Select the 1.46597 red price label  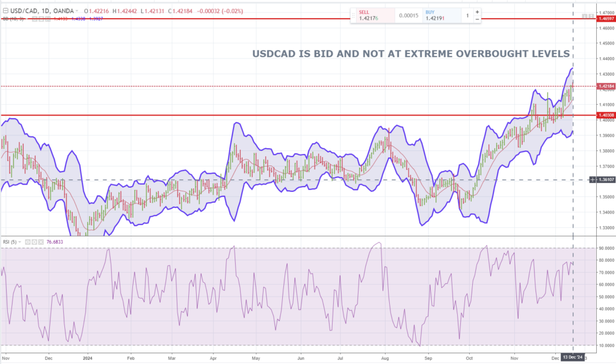605,19
